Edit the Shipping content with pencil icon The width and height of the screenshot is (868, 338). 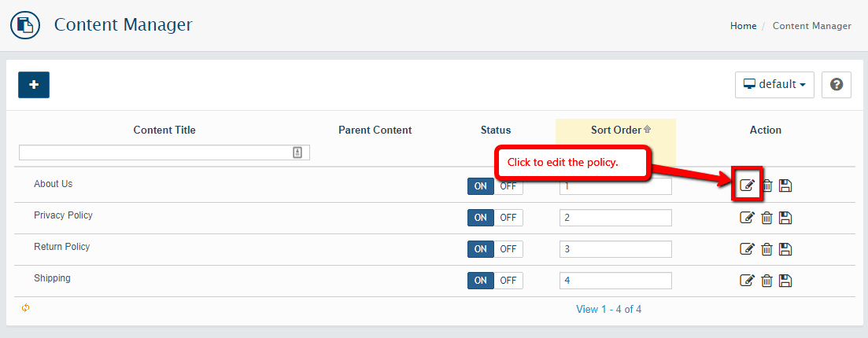[x=748, y=281]
